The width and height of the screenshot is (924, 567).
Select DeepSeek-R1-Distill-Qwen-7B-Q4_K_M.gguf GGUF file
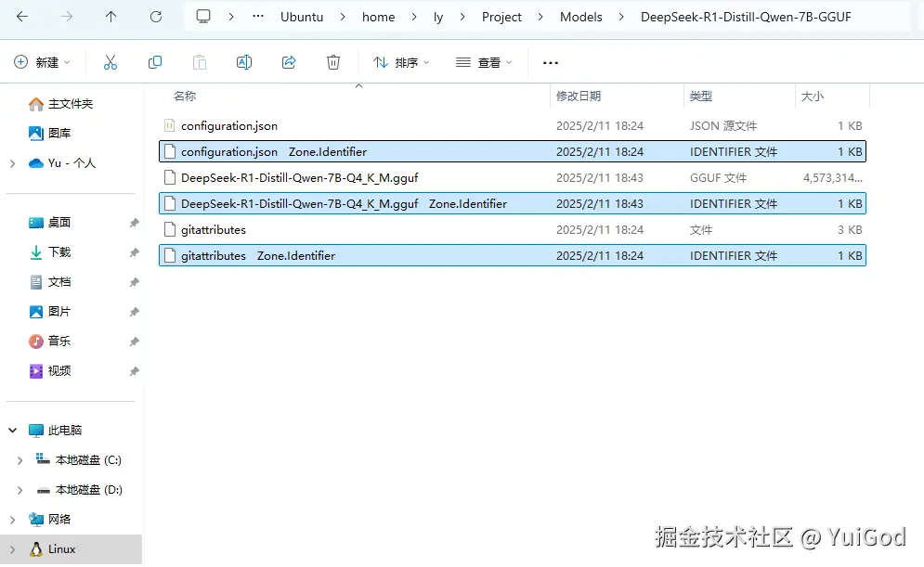pyautogui.click(x=513, y=177)
